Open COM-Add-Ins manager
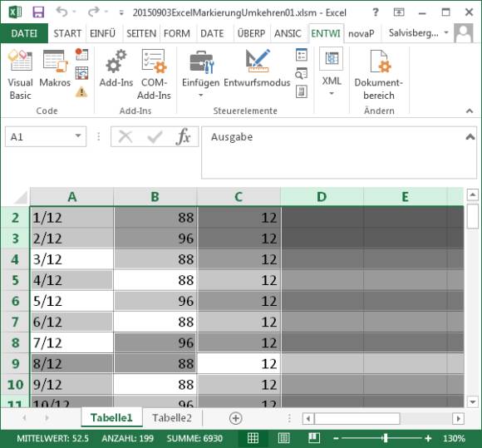The image size is (482, 448). pyautogui.click(x=154, y=74)
